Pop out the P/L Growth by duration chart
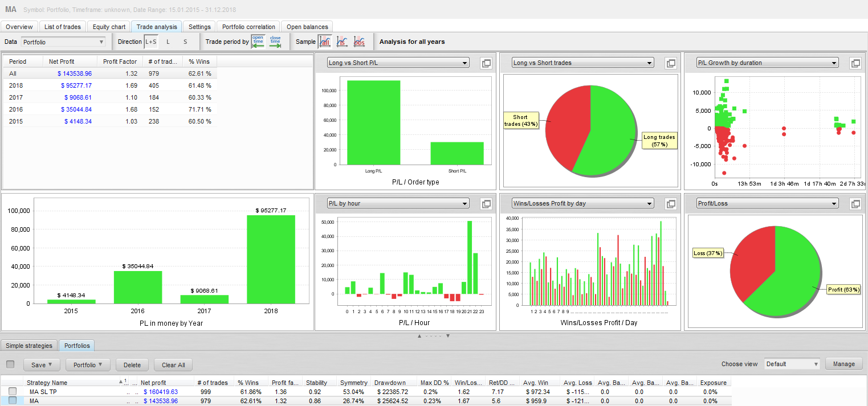 (x=855, y=63)
